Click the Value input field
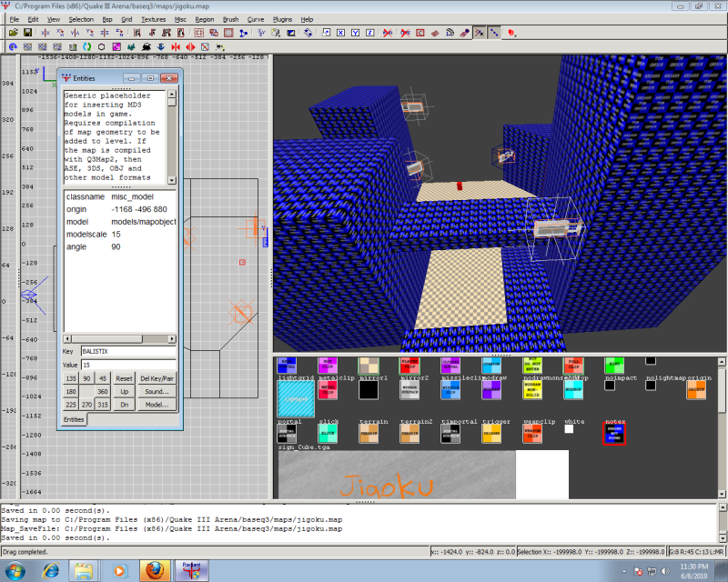The height and width of the screenshot is (582, 728). (128, 365)
